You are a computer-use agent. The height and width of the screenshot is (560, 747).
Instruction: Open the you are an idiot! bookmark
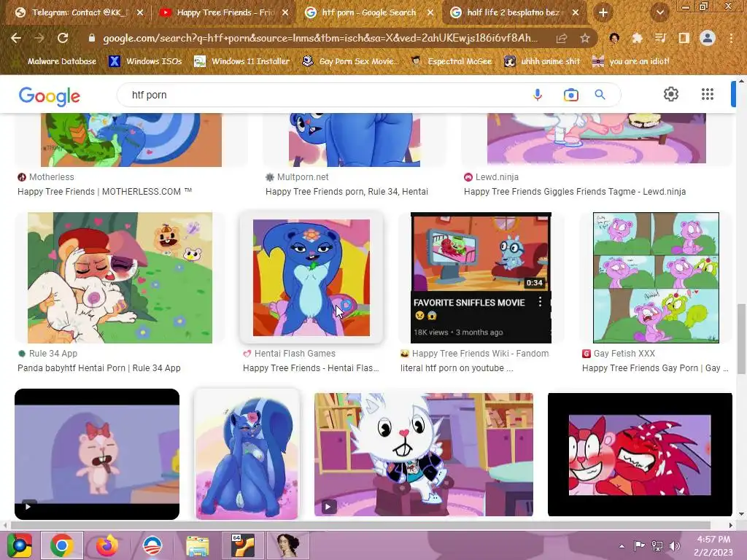click(630, 61)
